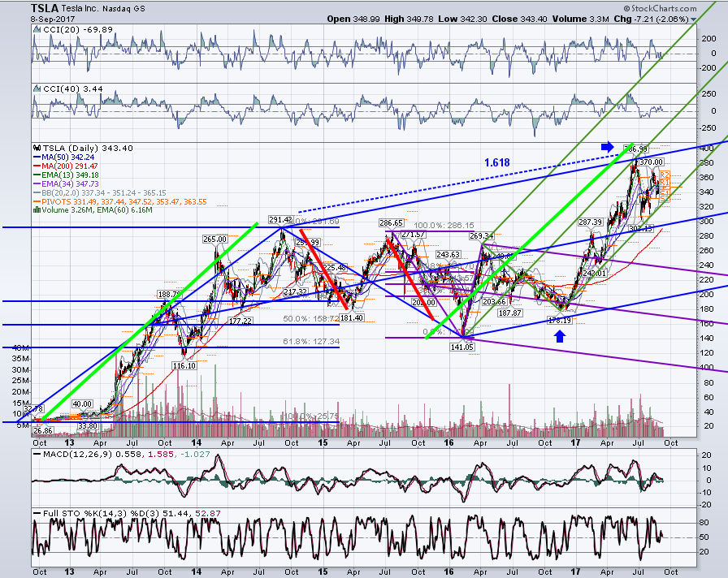Click the 269.34 price label
The width and height of the screenshot is (728, 578).
481,236
